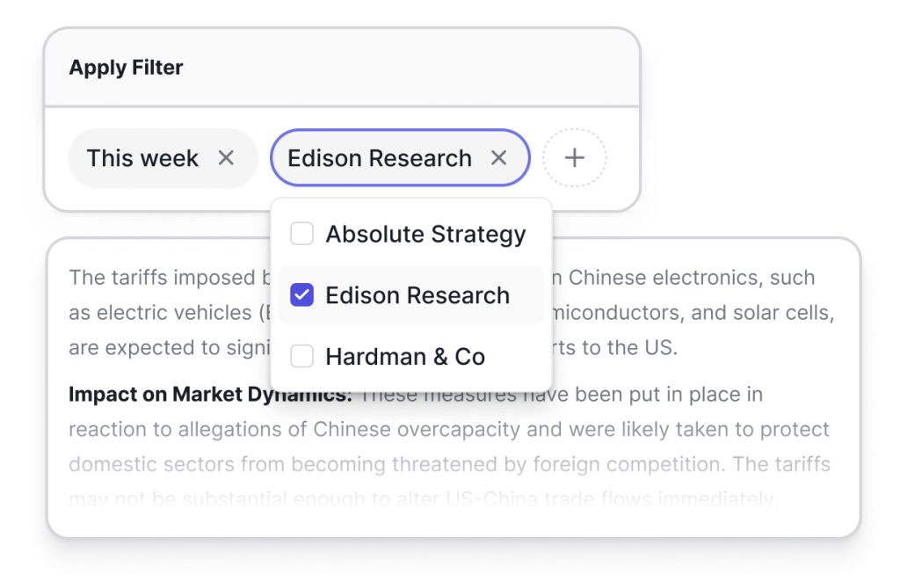The width and height of the screenshot is (900, 588).
Task: Remove the This week filter chip
Action: click(x=226, y=158)
